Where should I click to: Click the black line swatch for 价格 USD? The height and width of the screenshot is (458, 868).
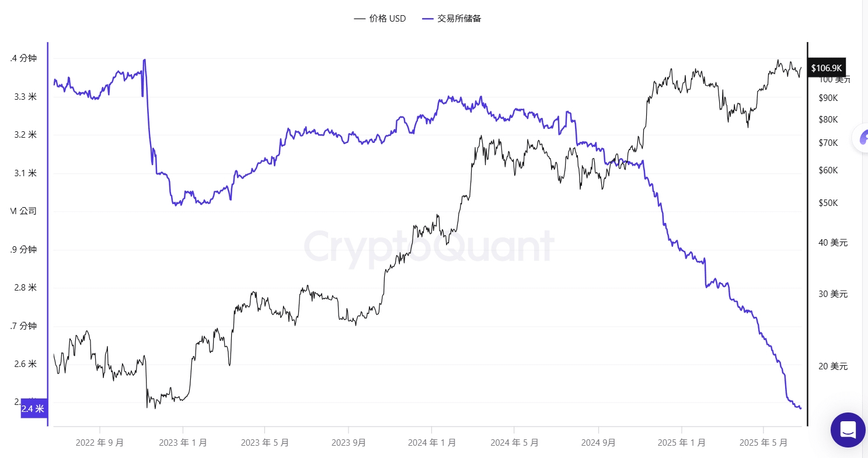[360, 19]
